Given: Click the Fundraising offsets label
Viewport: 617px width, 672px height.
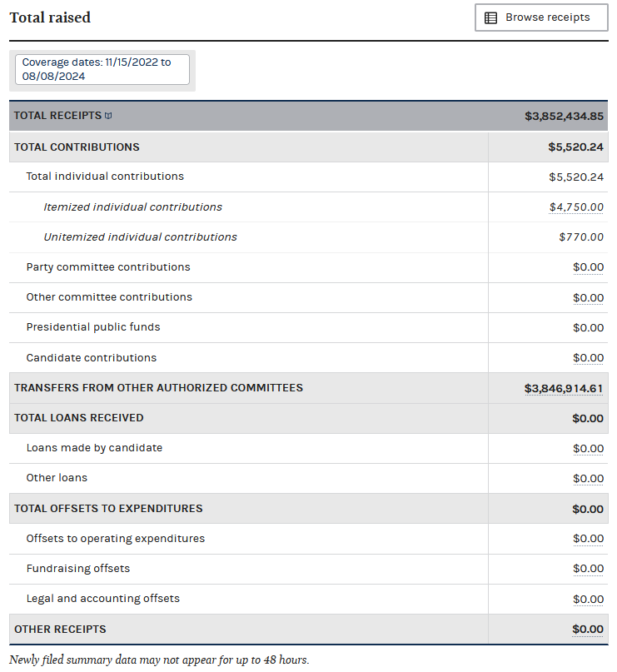Looking at the screenshot, I should [x=78, y=569].
